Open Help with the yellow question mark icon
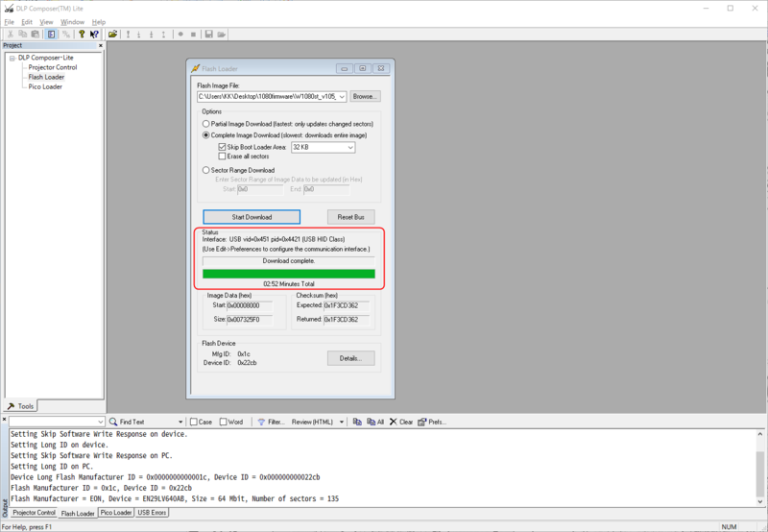768x532 pixels. (x=82, y=35)
